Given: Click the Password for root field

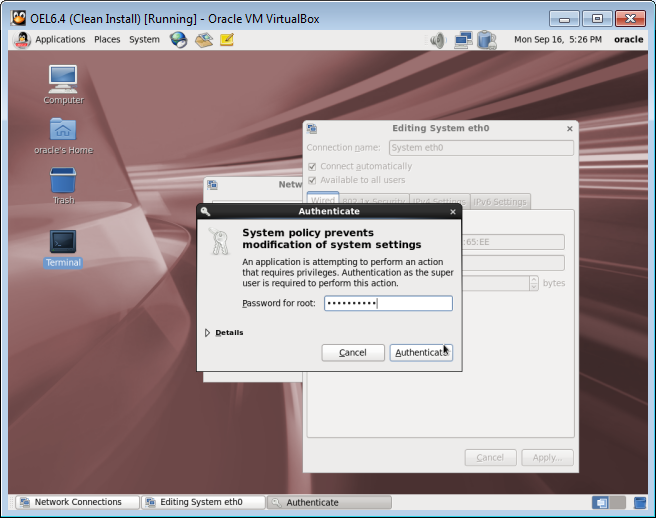Looking at the screenshot, I should coord(388,303).
